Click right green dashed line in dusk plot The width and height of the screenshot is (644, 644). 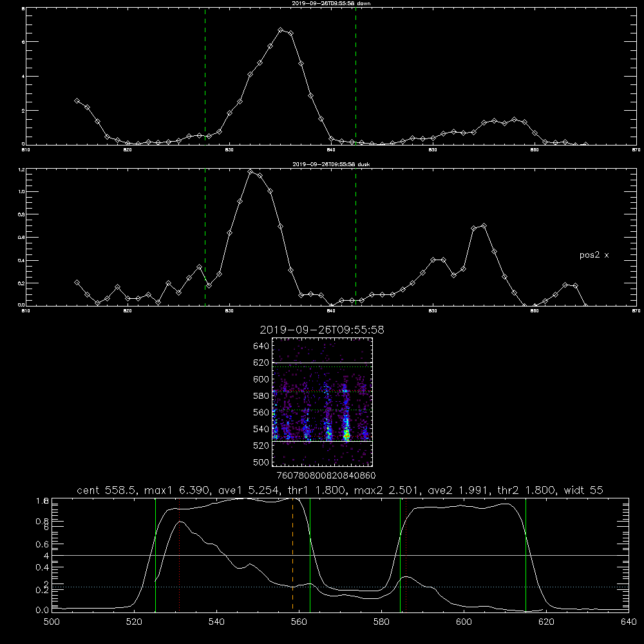[355, 237]
